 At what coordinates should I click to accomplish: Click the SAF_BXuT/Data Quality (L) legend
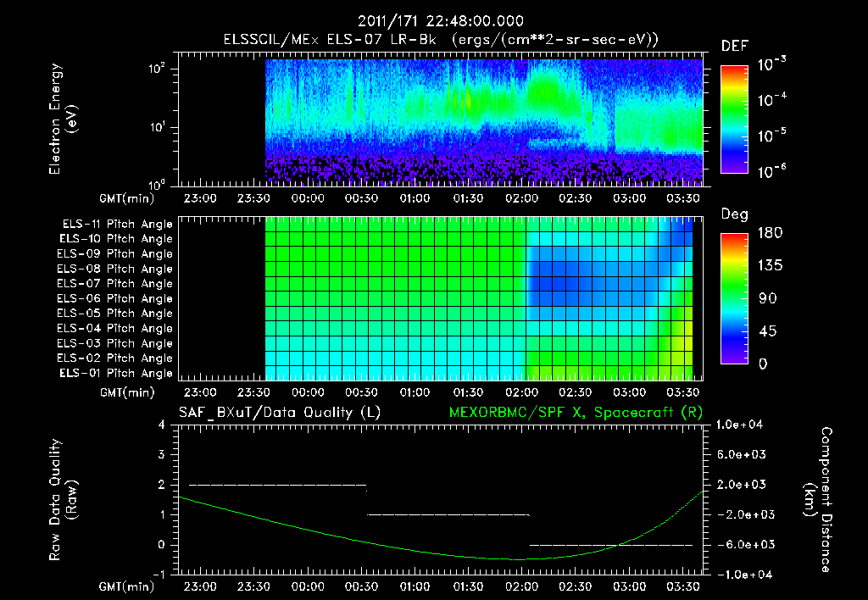click(280, 413)
